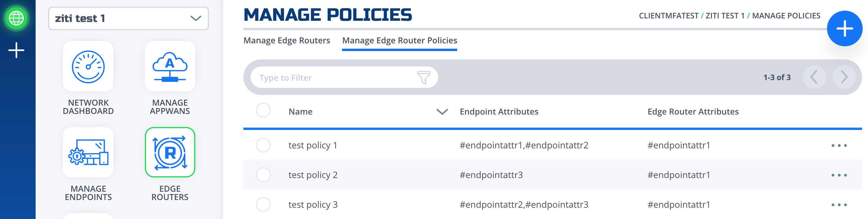The width and height of the screenshot is (868, 219).
Task: Open the menu for test policy 3
Action: tap(839, 205)
